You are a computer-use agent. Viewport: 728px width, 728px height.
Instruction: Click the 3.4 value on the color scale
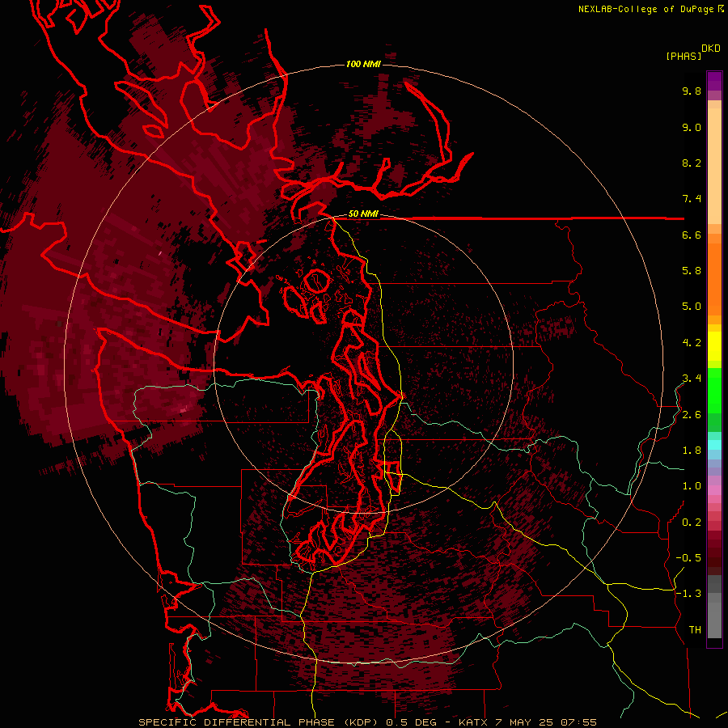pos(692,379)
